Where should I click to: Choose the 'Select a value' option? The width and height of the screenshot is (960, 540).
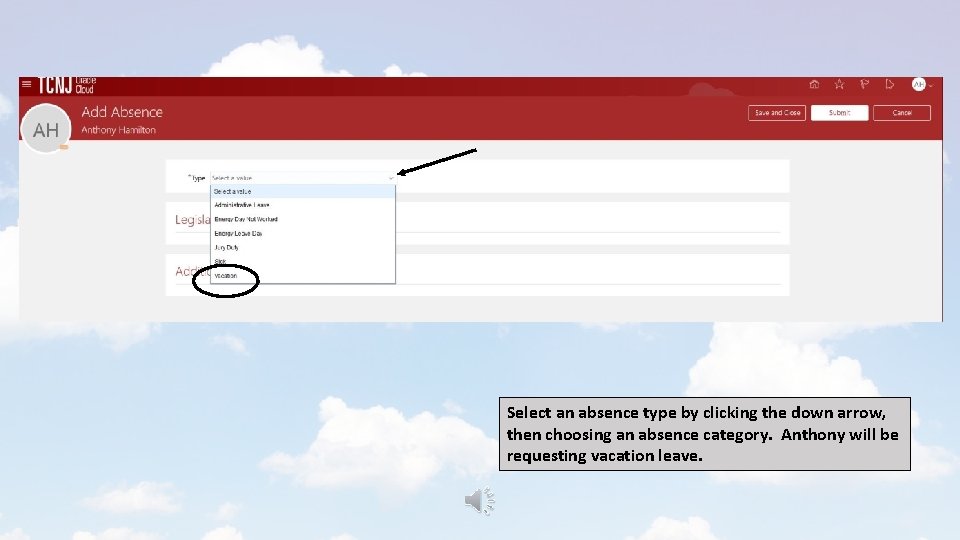tap(303, 192)
